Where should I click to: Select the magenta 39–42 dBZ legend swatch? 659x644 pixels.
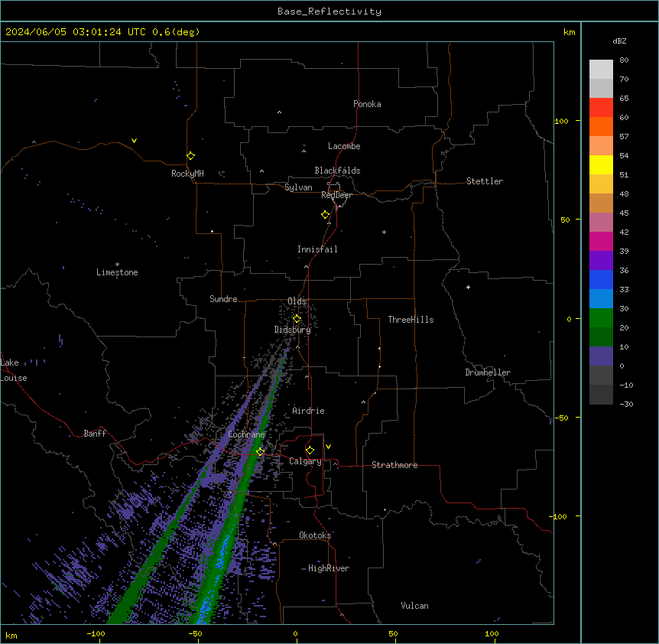(601, 241)
